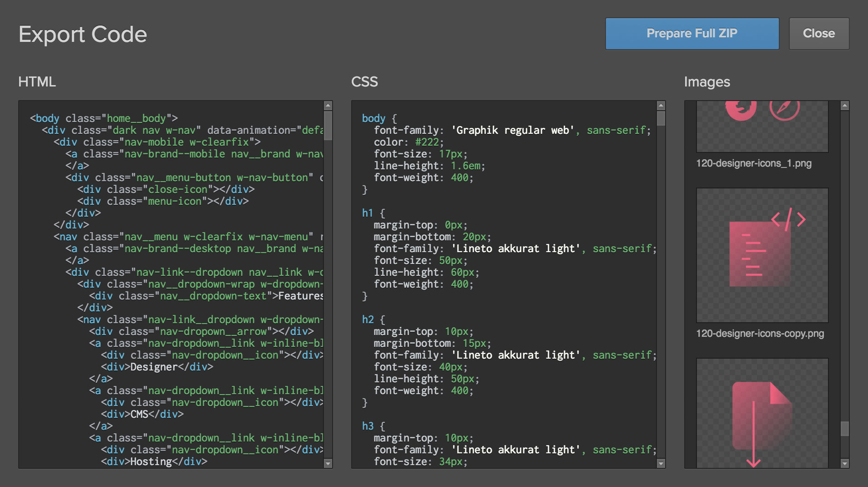Click the Images panel scrollbar up arrow
The height and width of the screenshot is (487, 868).
(844, 105)
